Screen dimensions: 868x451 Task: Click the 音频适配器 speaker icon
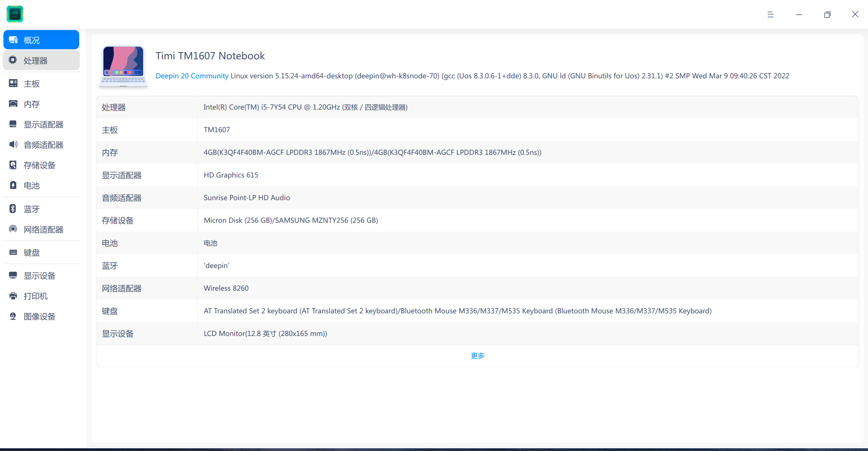tap(13, 144)
